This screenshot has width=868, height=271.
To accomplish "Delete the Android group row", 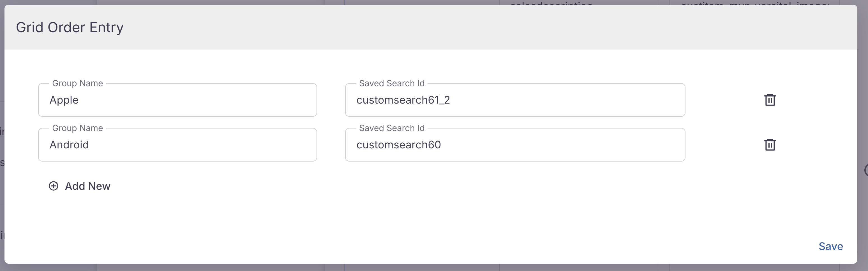I will [770, 145].
